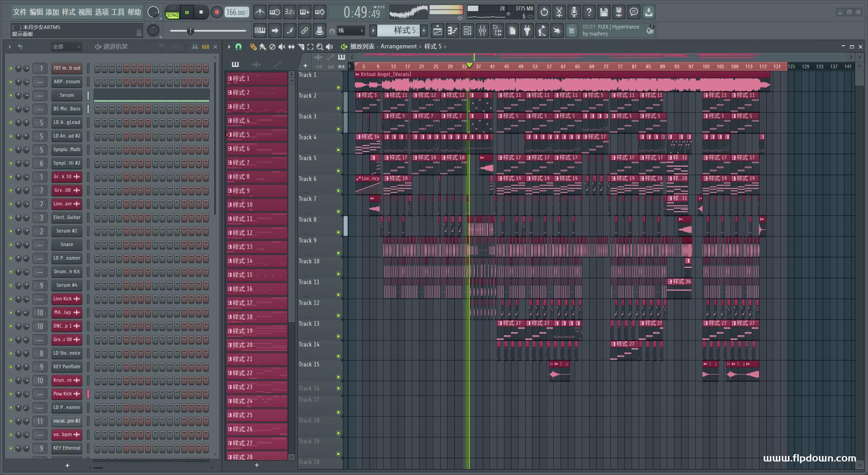Click the BS Mo..Bass channel button
This screenshot has height=475, width=868.
67,109
